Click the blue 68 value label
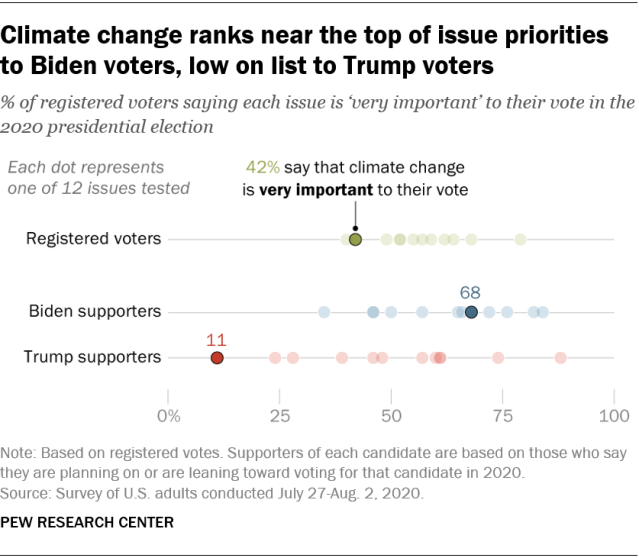This screenshot has height=558, width=639. [471, 292]
